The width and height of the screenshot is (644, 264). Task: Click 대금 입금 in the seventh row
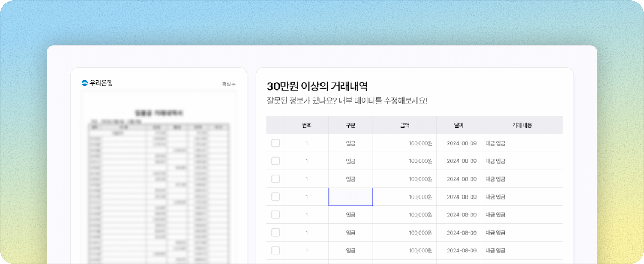tap(495, 250)
